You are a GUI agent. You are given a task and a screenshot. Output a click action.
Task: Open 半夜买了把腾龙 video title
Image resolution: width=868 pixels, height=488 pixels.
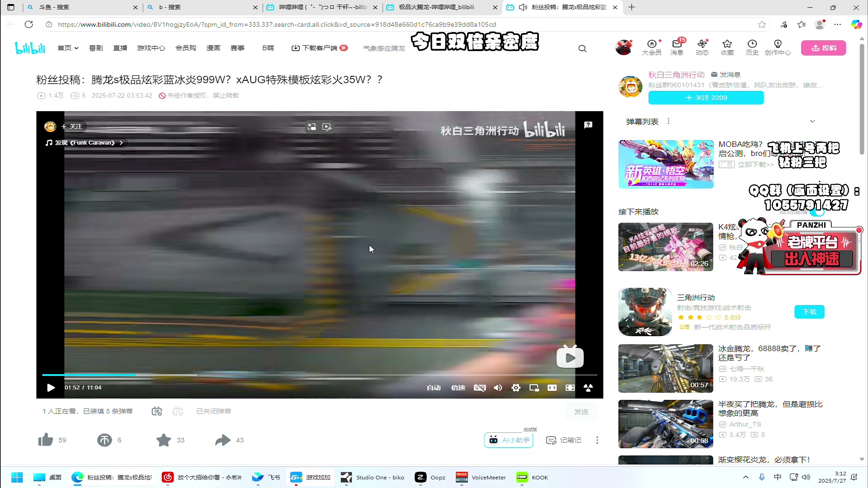tap(770, 408)
